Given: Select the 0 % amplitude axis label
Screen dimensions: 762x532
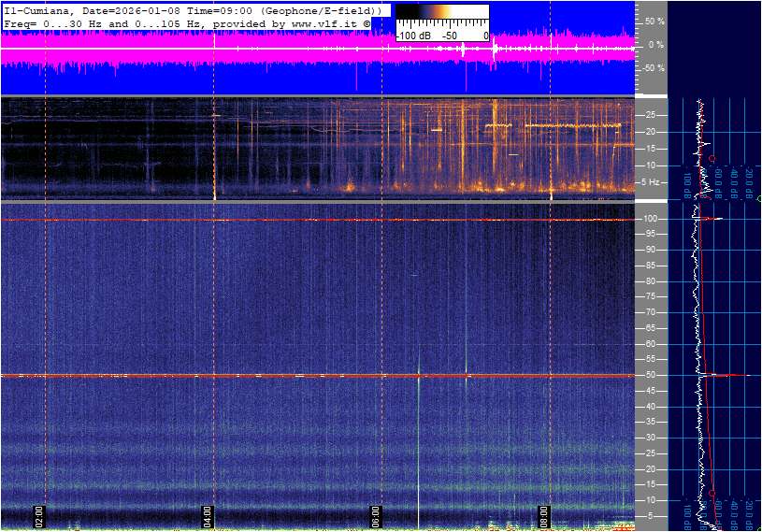Looking at the screenshot, I should pos(656,44).
